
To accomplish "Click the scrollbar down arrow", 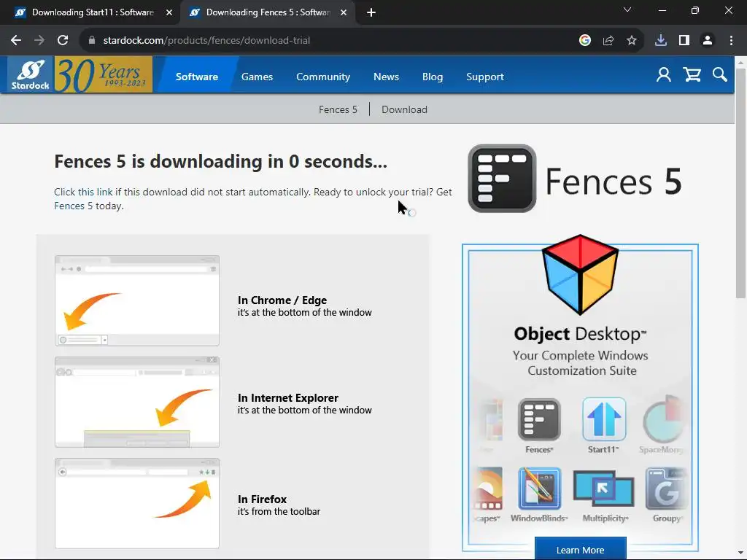I will 740,553.
